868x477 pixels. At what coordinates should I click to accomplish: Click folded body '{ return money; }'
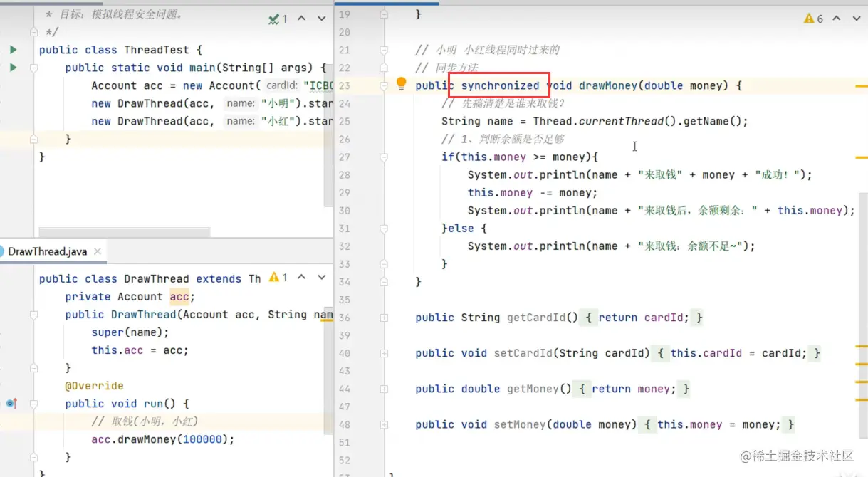[x=633, y=389]
